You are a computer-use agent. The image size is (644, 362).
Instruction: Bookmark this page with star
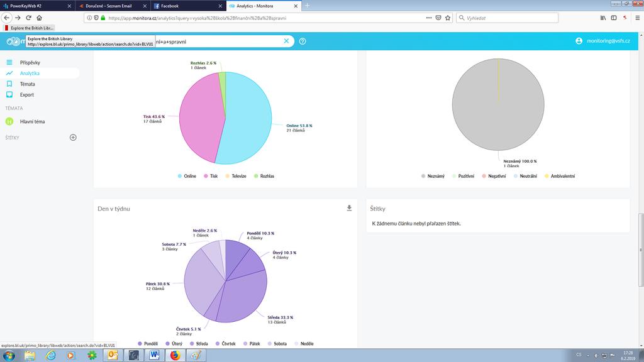448,18
